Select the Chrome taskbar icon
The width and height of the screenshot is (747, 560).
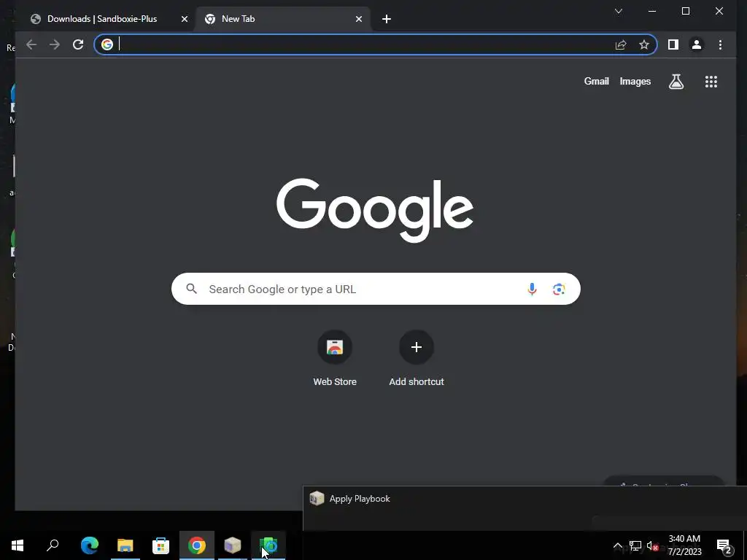point(197,545)
